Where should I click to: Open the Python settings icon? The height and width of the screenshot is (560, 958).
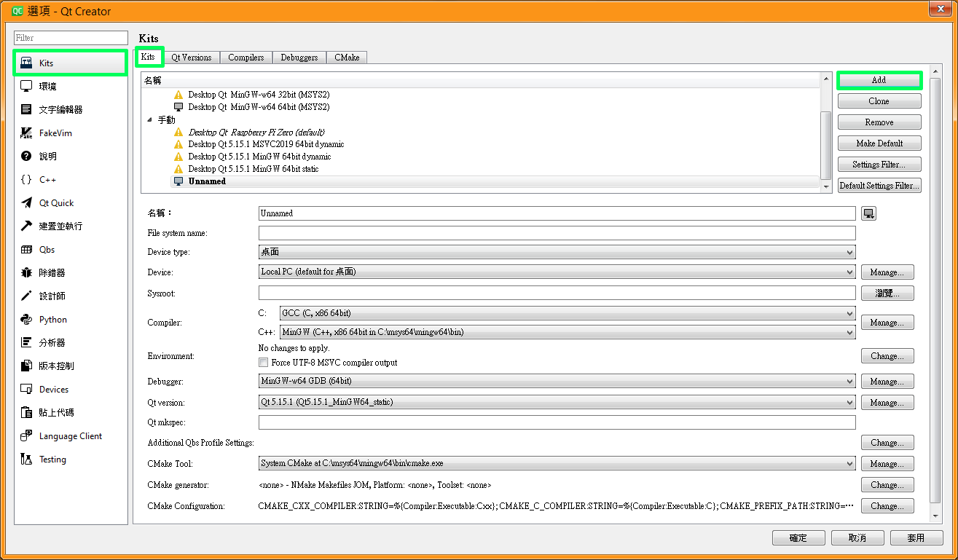[26, 320]
